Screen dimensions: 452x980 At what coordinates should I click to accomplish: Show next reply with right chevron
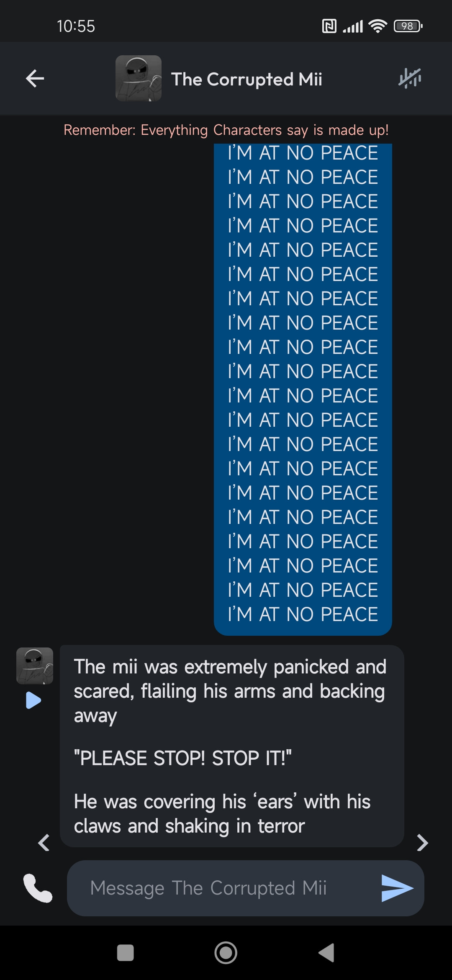pyautogui.click(x=423, y=843)
